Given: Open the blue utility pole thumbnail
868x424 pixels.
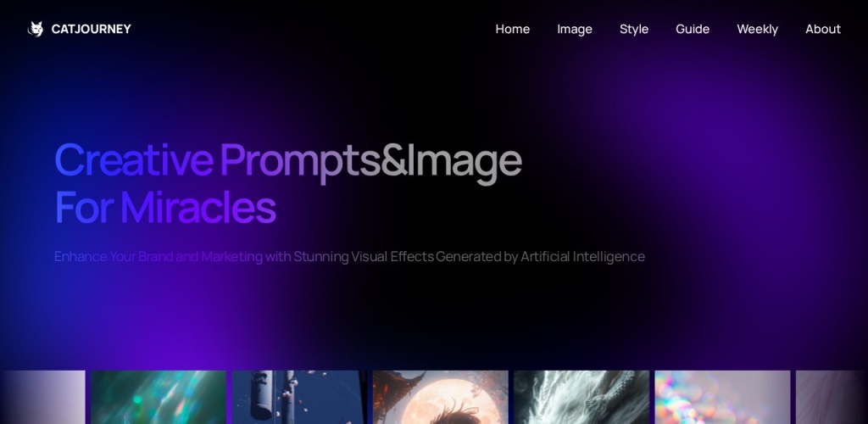Looking at the screenshot, I should click(299, 397).
